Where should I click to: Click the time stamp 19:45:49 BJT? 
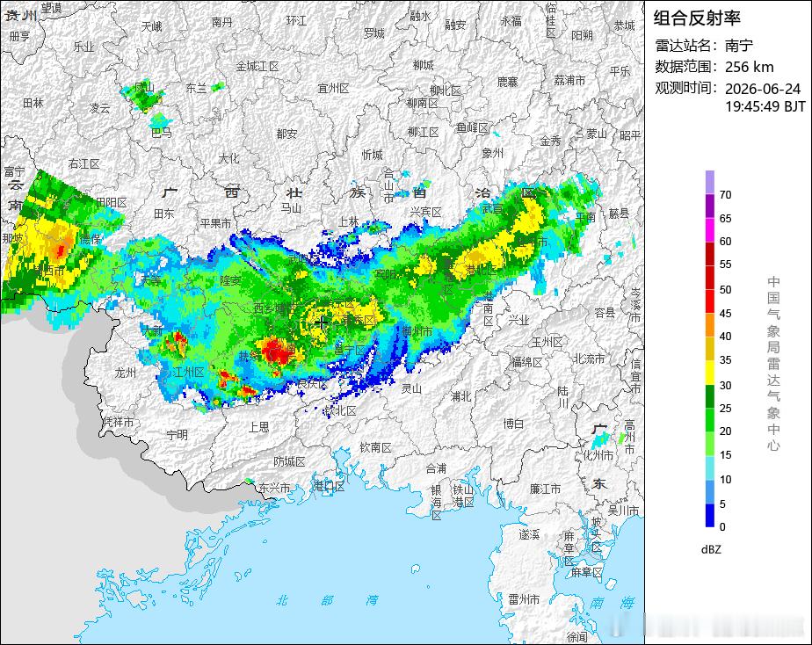765,106
